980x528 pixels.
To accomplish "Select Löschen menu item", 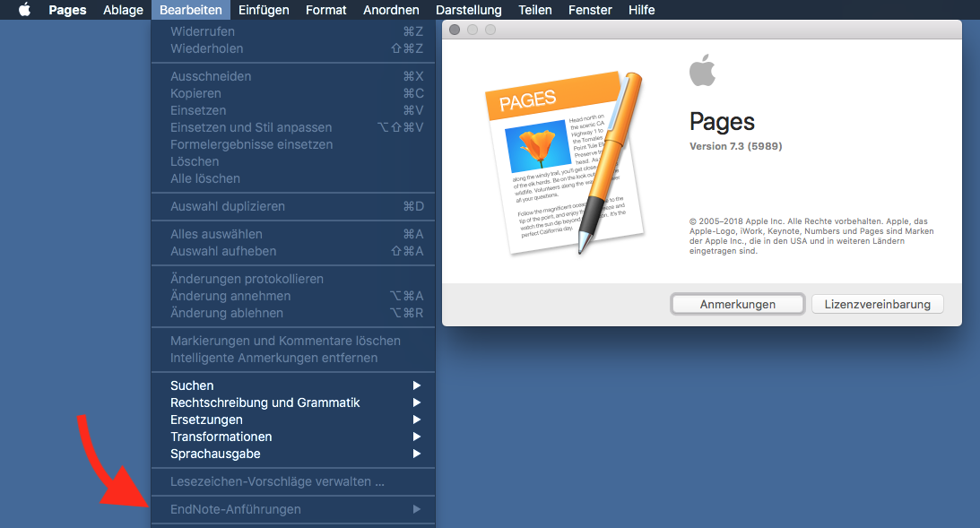I will (x=293, y=161).
